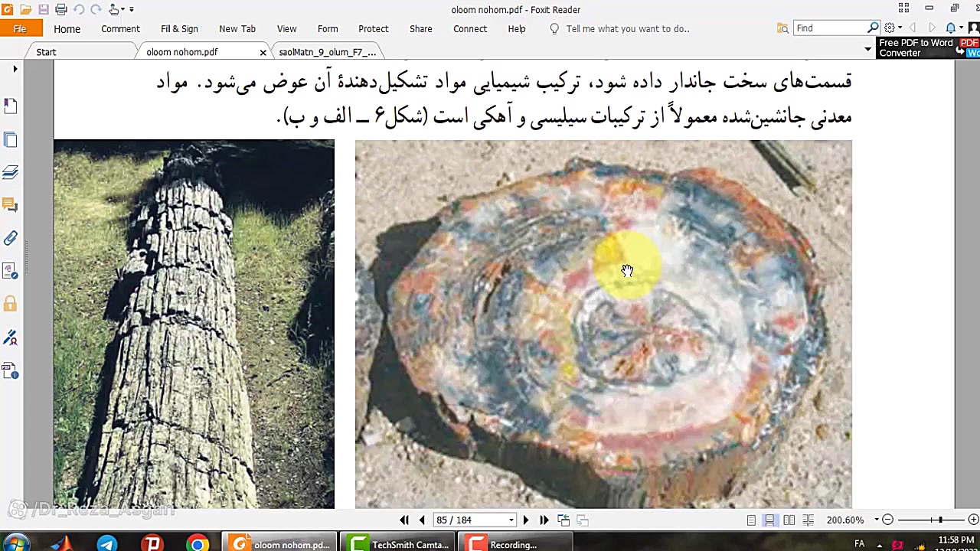Click inside the Find search box
Viewport: 980px width, 551px height.
pos(831,28)
